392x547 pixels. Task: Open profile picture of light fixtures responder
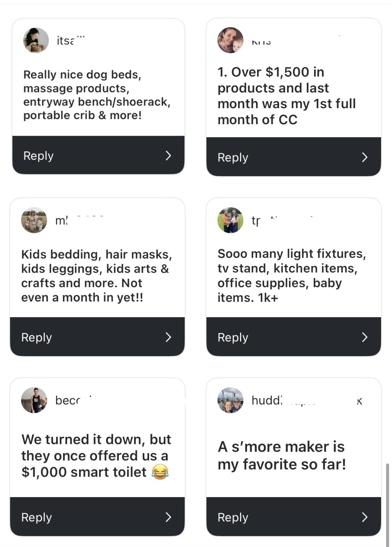click(230, 220)
